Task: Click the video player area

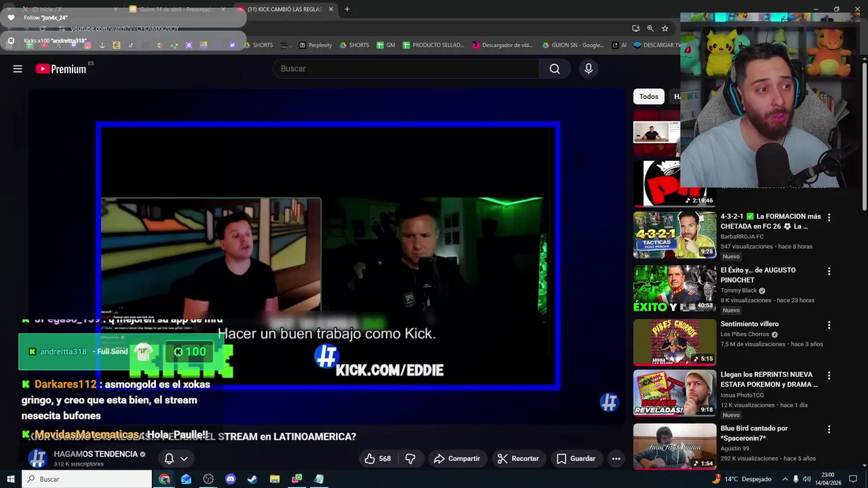Action: [x=326, y=256]
